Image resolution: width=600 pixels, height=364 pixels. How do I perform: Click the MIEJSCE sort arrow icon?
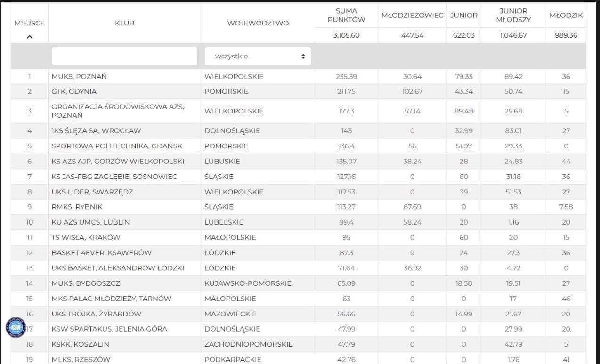tap(29, 36)
